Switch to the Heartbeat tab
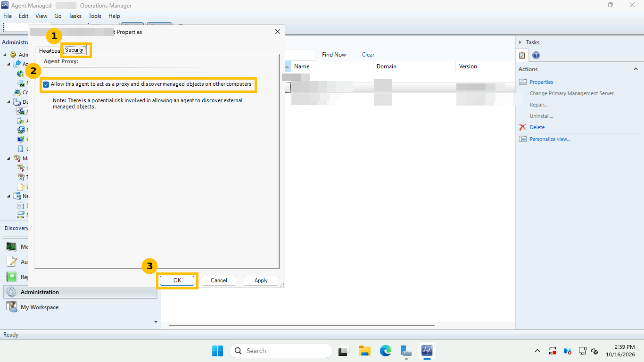The width and height of the screenshot is (644, 362). [49, 51]
